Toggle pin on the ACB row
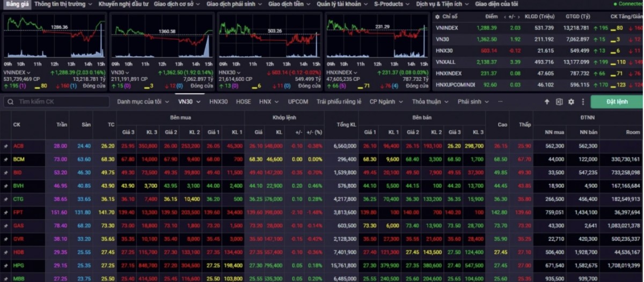Viewport: 644px width, 282px height. (x=6, y=146)
